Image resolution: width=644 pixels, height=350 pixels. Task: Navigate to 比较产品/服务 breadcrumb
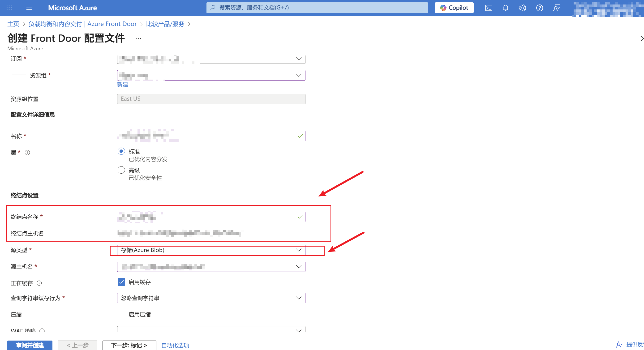point(165,24)
